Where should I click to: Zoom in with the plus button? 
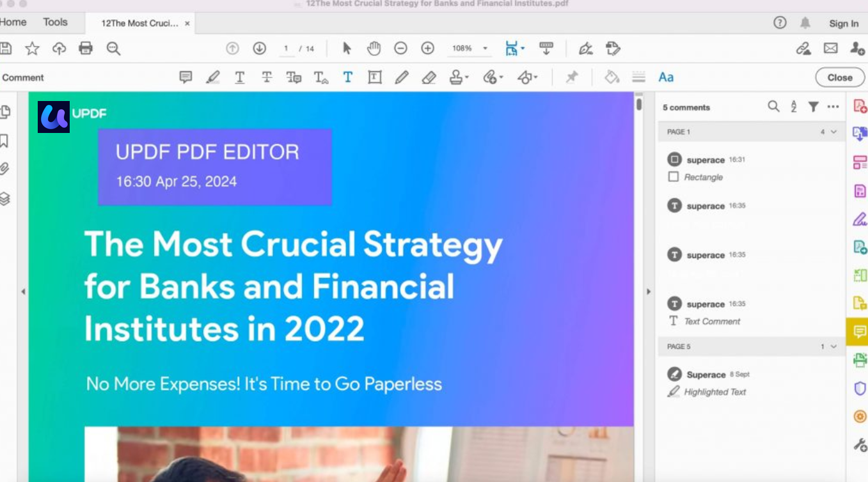tap(427, 49)
